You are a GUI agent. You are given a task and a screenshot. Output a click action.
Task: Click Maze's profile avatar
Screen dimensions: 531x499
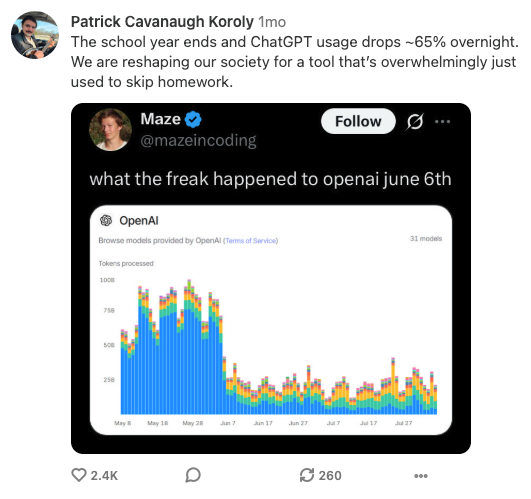110,130
